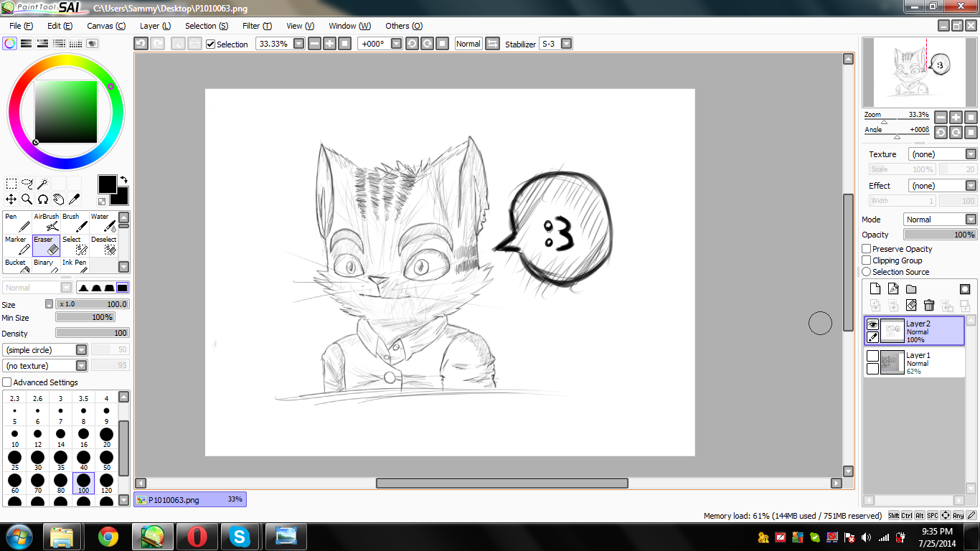
Task: Select the rectangular selection tool
Action: pos(11,184)
